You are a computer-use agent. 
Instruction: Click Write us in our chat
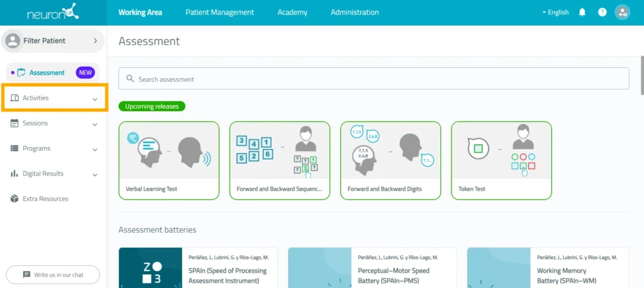pyautogui.click(x=53, y=275)
